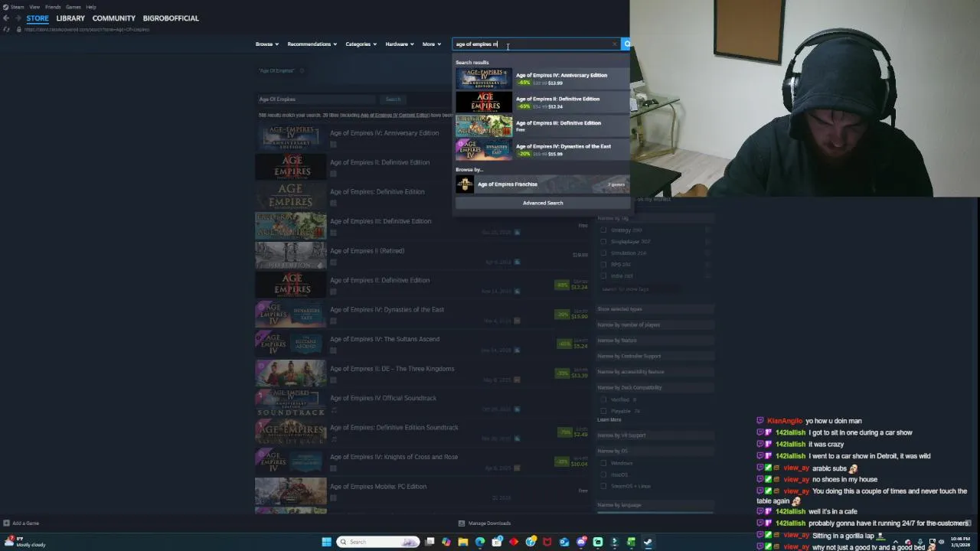The height and width of the screenshot is (551, 980).
Task: Expand Narrow by Controller Support section
Action: (655, 356)
